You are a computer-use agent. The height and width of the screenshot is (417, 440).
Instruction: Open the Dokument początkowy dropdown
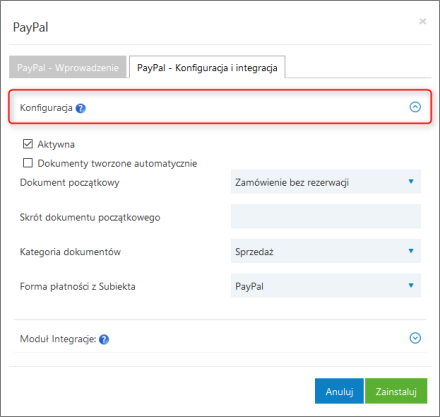pyautogui.click(x=326, y=182)
